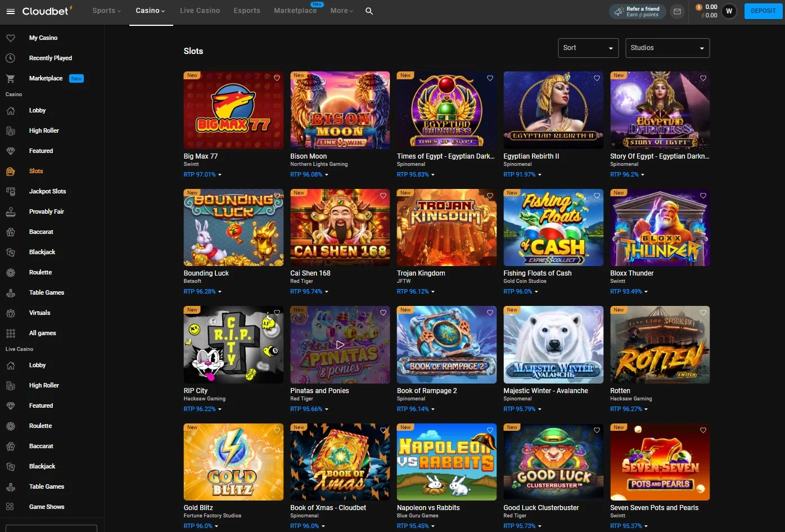Open Casino High Roller link
Screen dimensions: 785x532
click(x=44, y=130)
